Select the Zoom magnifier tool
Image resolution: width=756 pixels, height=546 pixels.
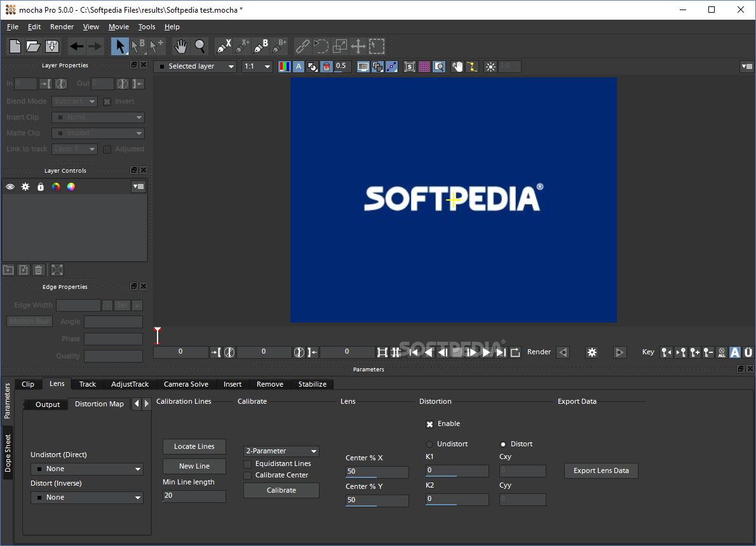point(199,46)
